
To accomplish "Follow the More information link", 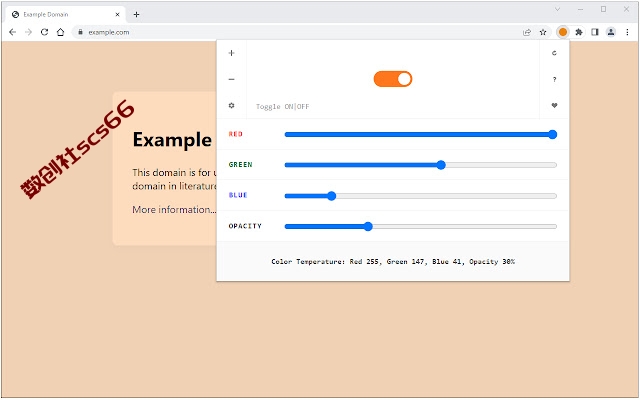I will pyautogui.click(x=174, y=209).
